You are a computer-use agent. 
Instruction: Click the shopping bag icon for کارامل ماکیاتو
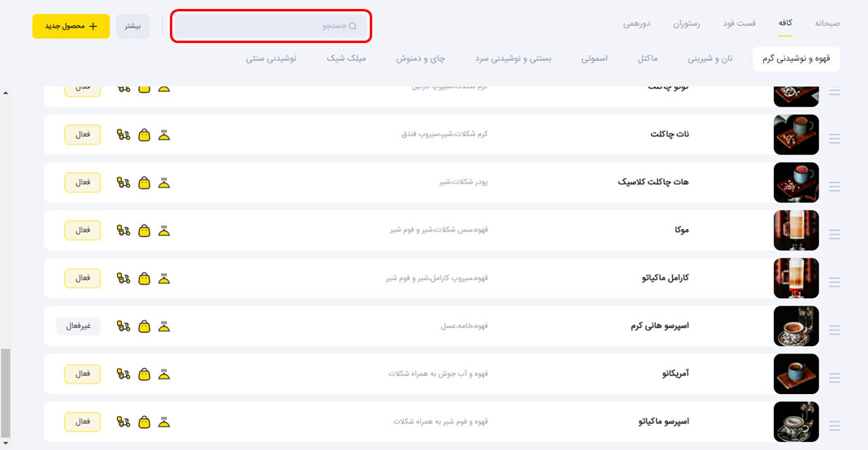[144, 279]
